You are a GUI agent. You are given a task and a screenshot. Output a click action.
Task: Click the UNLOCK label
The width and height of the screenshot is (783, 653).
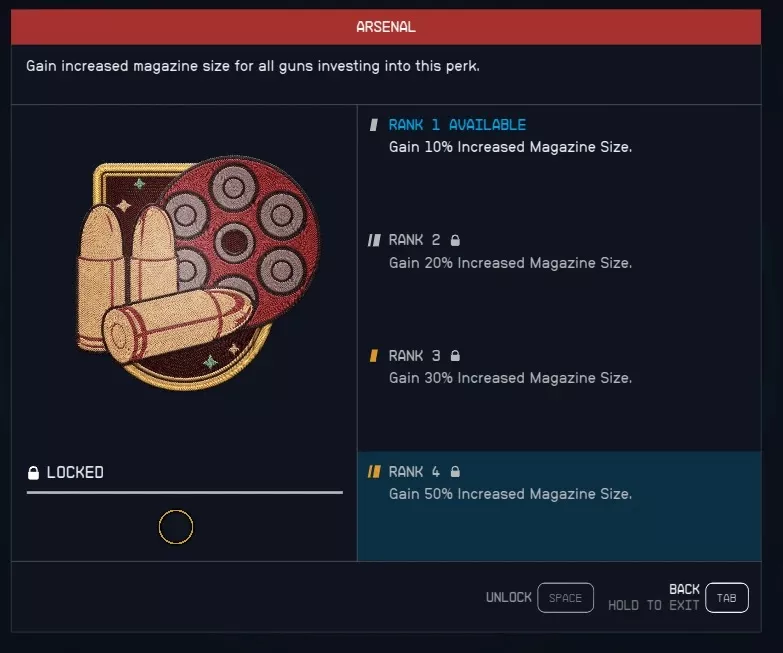508,598
